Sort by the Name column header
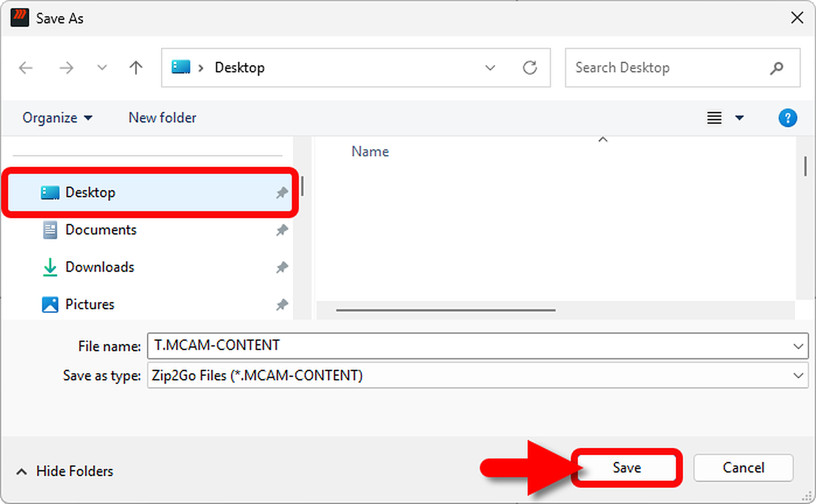 pos(370,152)
